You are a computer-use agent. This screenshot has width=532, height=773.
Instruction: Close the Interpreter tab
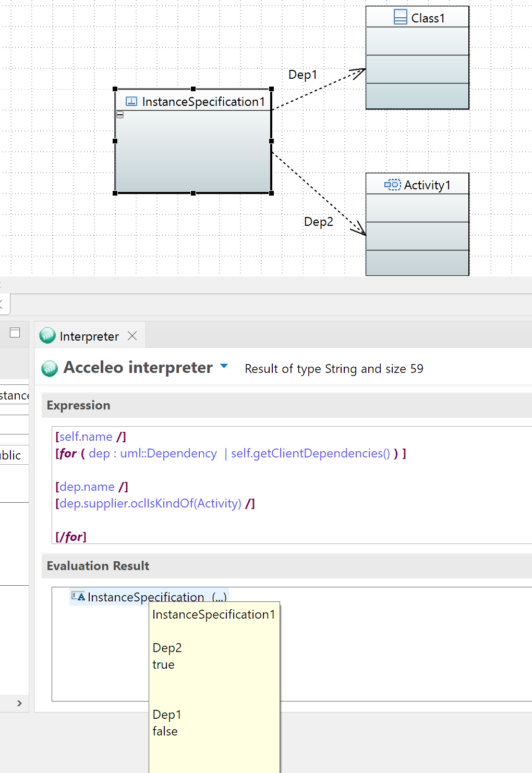pos(132,336)
